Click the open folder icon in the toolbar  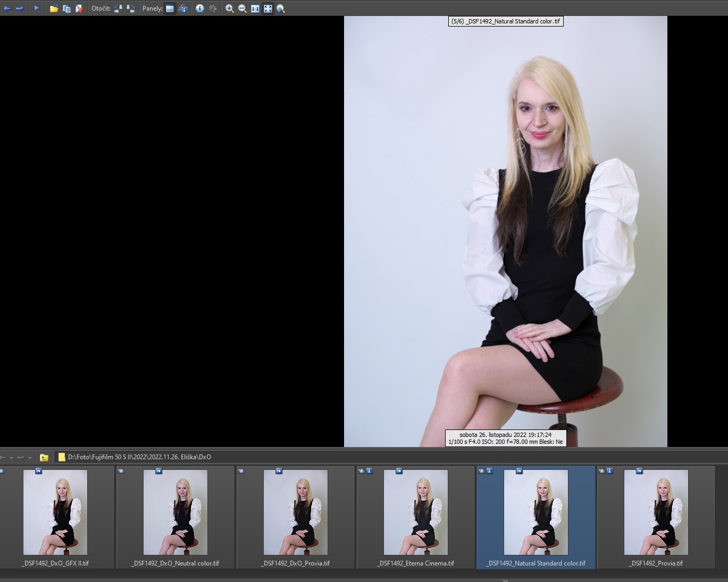[x=54, y=9]
